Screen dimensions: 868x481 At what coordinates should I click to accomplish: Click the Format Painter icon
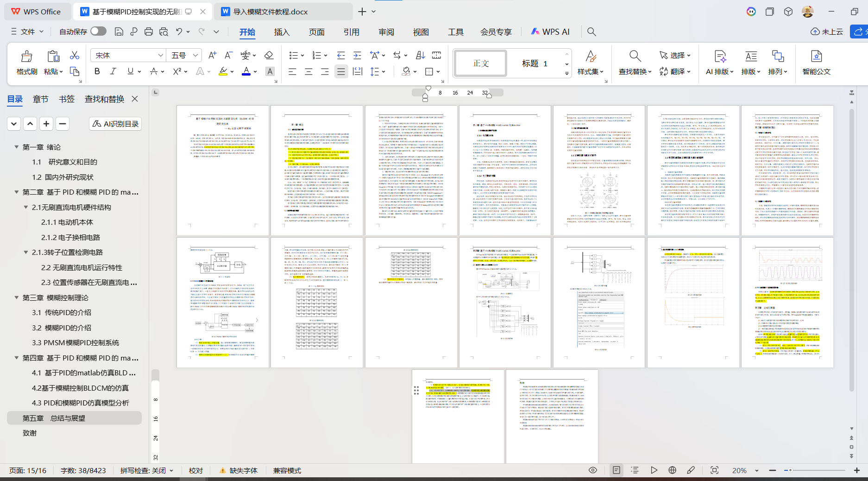(26, 62)
